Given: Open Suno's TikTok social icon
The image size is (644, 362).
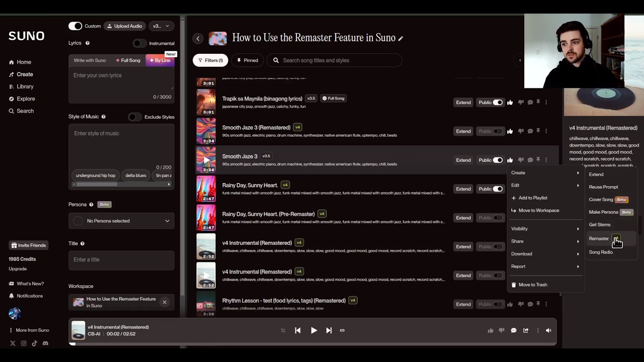Looking at the screenshot, I should pos(34,343).
